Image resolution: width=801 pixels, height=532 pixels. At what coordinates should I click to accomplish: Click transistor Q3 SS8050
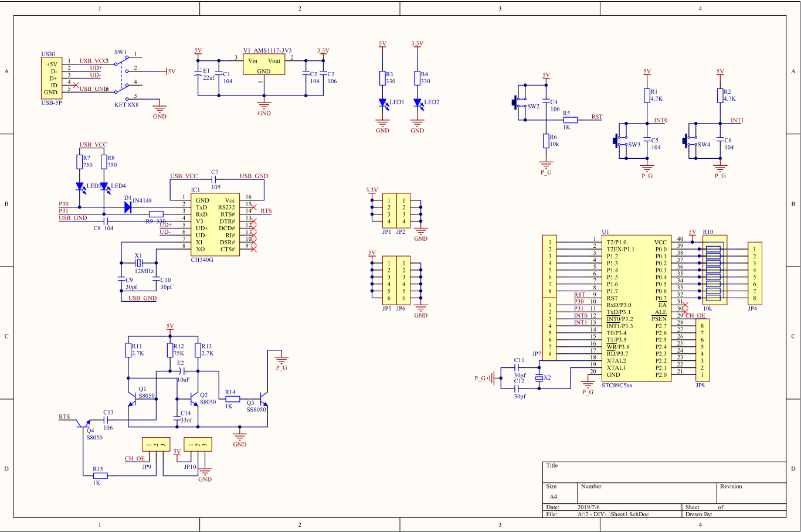coord(263,400)
